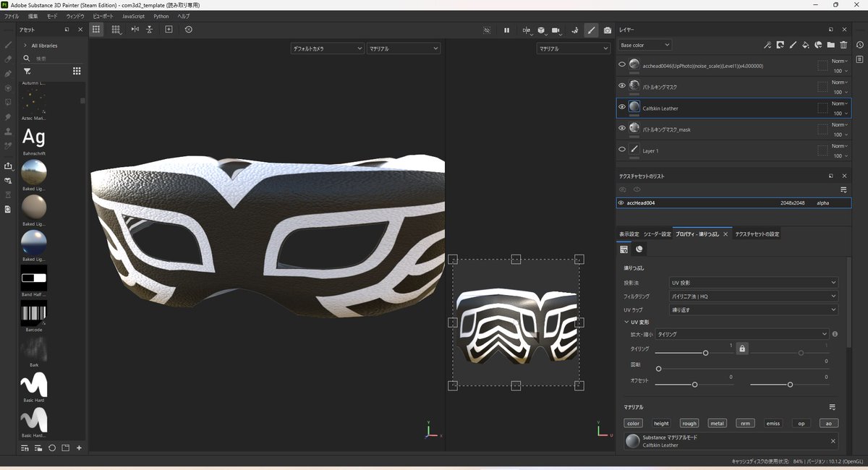
Task: Open the 繰り返す UV wrap dropdown
Action: point(754,309)
